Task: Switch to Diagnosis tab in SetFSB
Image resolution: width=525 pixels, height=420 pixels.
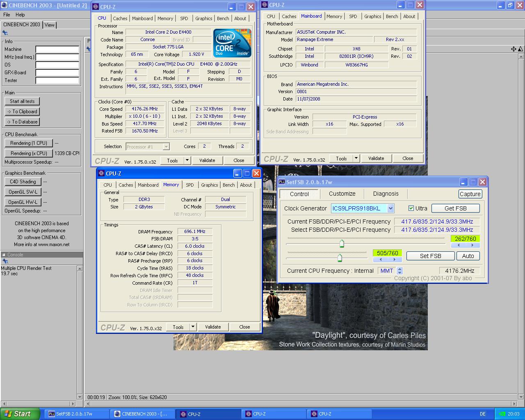Action: coord(386,194)
